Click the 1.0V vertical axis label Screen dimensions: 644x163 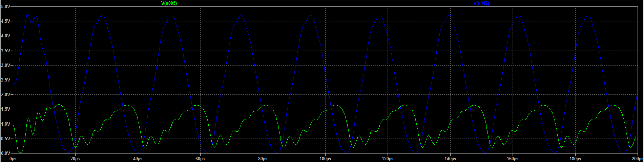tap(5, 124)
